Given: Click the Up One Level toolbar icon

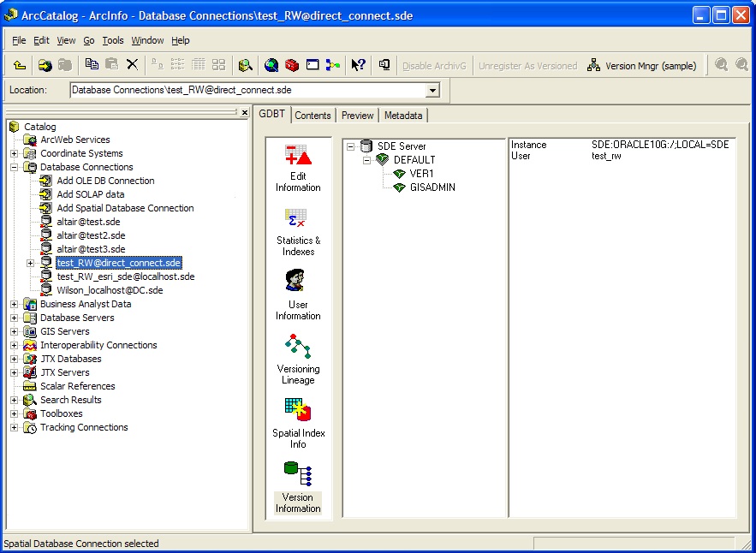Looking at the screenshot, I should click(x=20, y=65).
